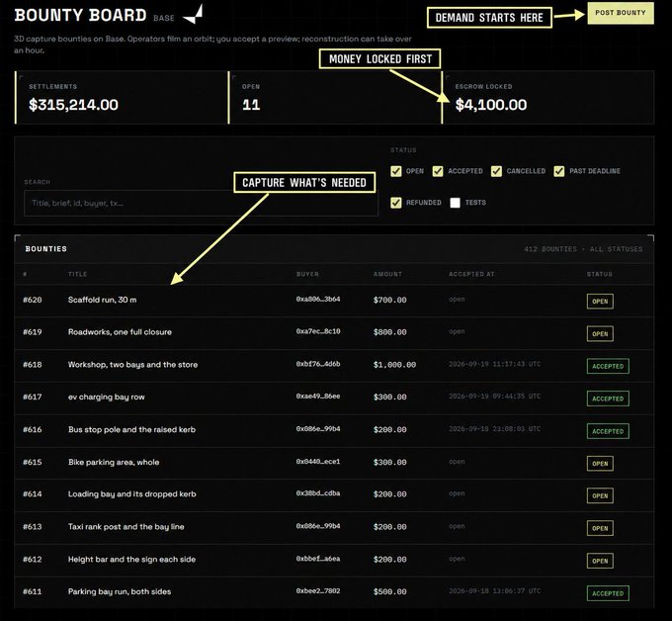Click accepted timestamp on Workshop row
672x621 pixels.
pos(494,364)
